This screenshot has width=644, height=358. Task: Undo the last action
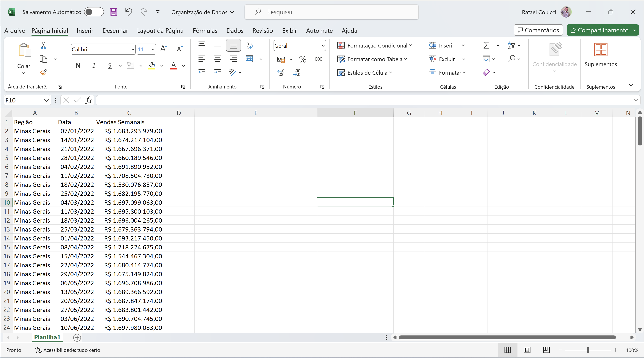coord(129,12)
